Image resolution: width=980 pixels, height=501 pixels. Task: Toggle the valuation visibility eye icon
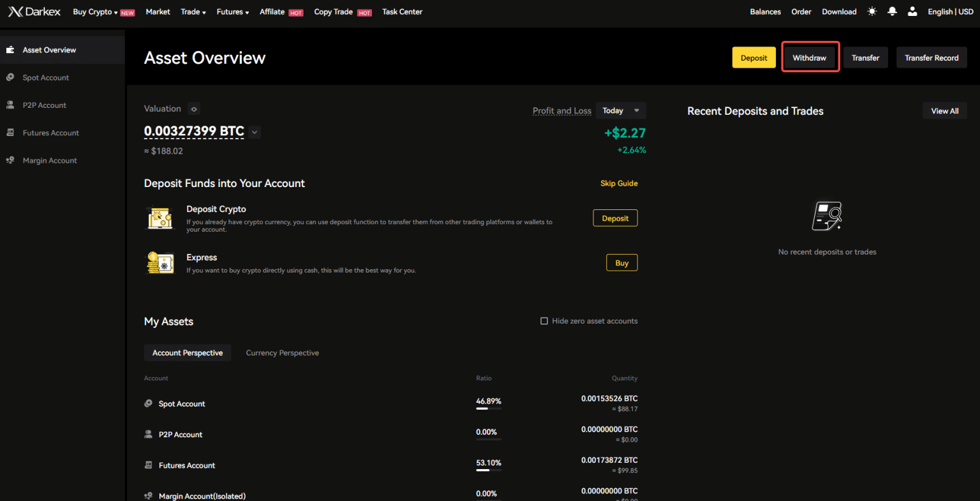click(193, 108)
